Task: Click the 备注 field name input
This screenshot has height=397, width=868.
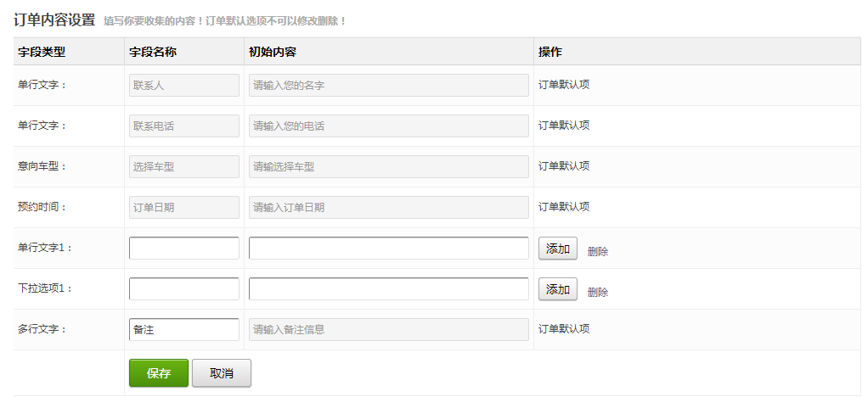Action: [184, 329]
